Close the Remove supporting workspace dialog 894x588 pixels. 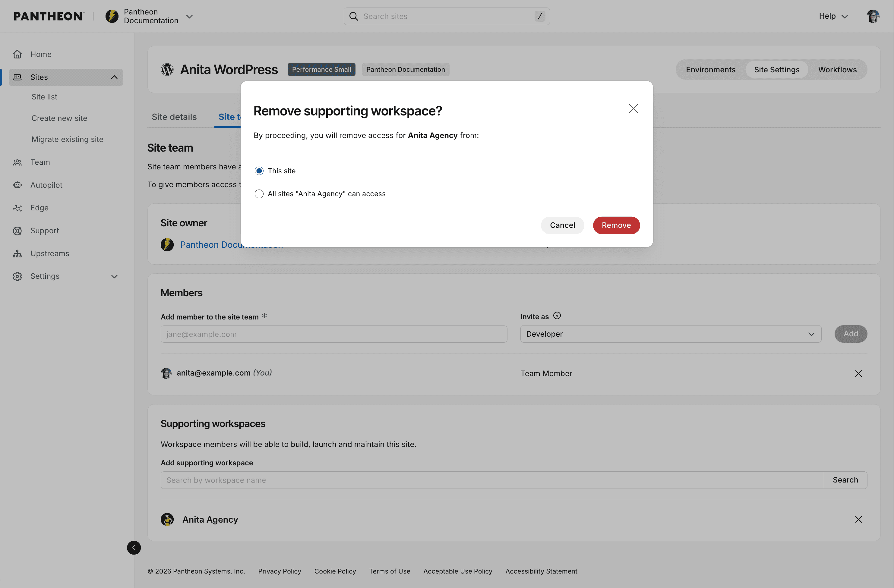pyautogui.click(x=633, y=108)
